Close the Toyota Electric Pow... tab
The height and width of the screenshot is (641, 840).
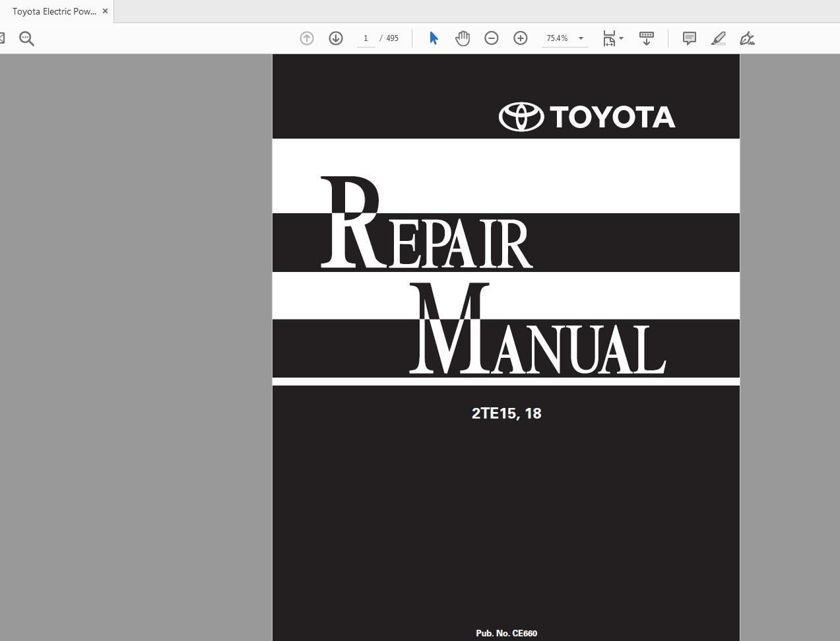pyautogui.click(x=105, y=11)
